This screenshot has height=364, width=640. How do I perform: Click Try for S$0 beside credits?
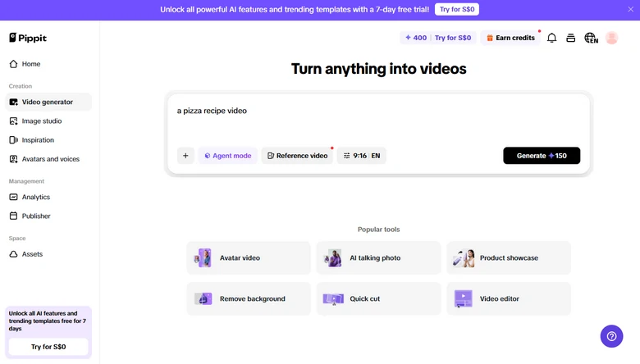click(x=453, y=38)
